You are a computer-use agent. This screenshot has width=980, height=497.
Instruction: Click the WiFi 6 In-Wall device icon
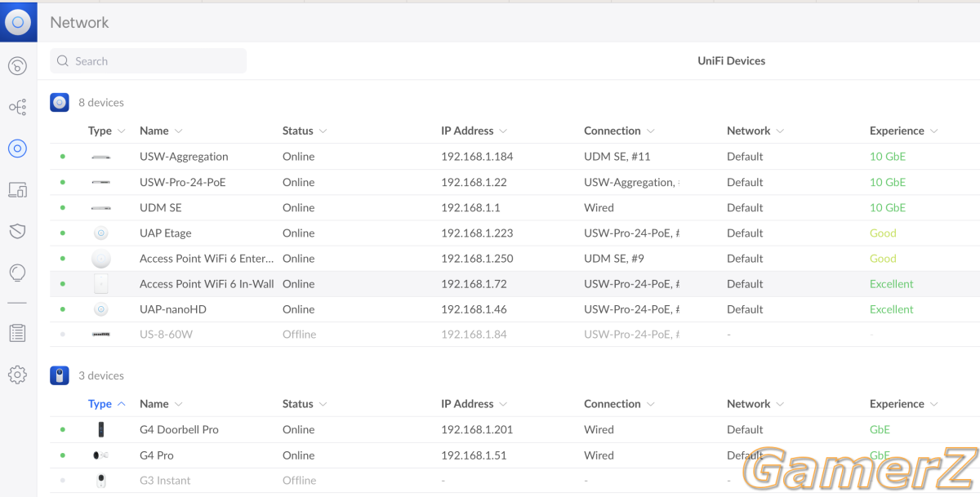click(x=101, y=284)
